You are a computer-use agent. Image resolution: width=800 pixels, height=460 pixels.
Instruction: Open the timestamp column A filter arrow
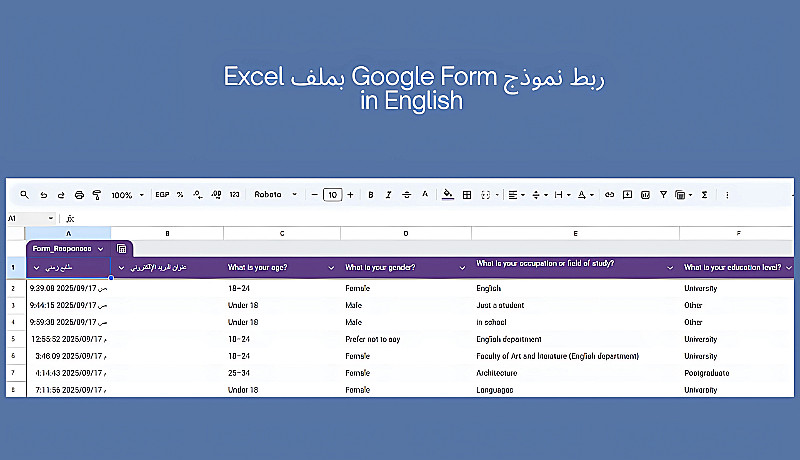pyautogui.click(x=36, y=268)
